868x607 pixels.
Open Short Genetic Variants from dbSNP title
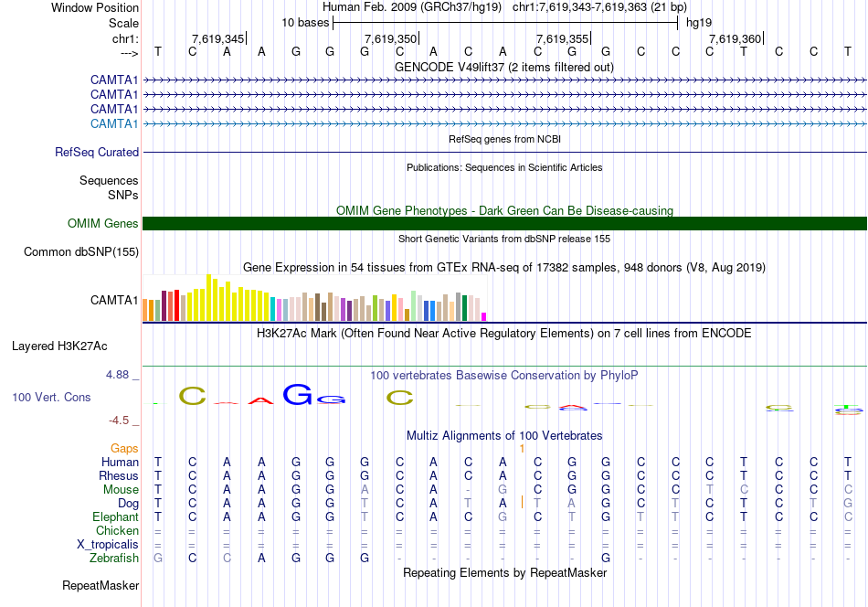504,239
